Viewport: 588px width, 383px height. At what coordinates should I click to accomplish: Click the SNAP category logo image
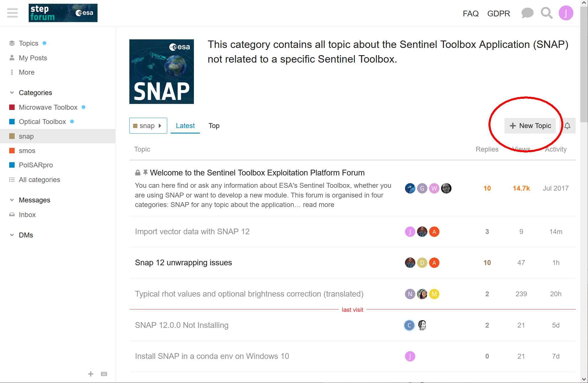click(161, 71)
